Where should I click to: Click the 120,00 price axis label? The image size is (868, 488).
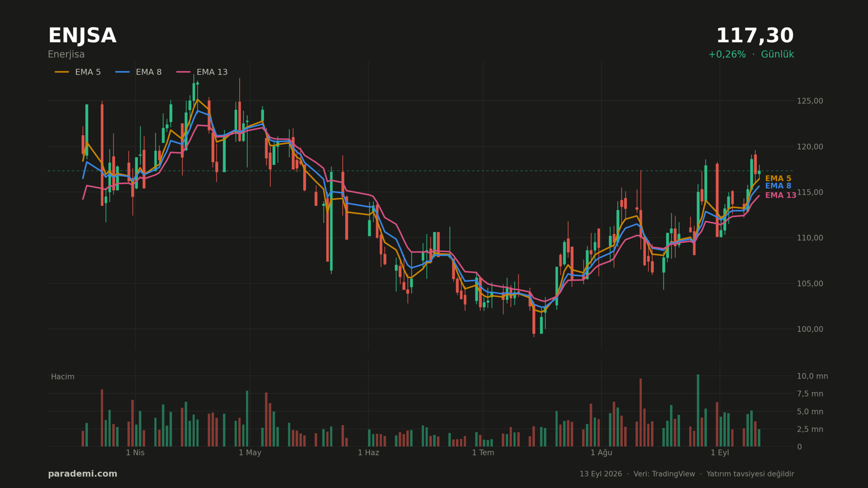tap(810, 146)
